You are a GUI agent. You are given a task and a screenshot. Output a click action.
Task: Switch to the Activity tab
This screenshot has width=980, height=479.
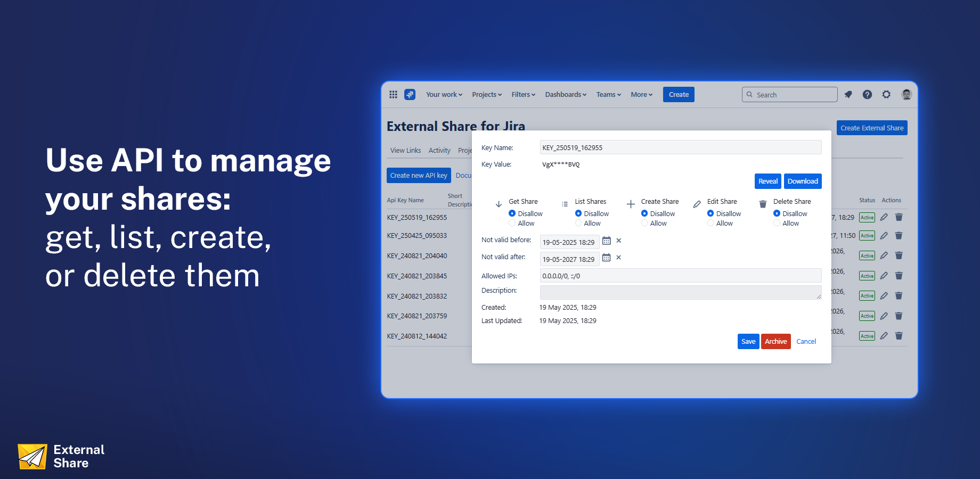tap(439, 151)
